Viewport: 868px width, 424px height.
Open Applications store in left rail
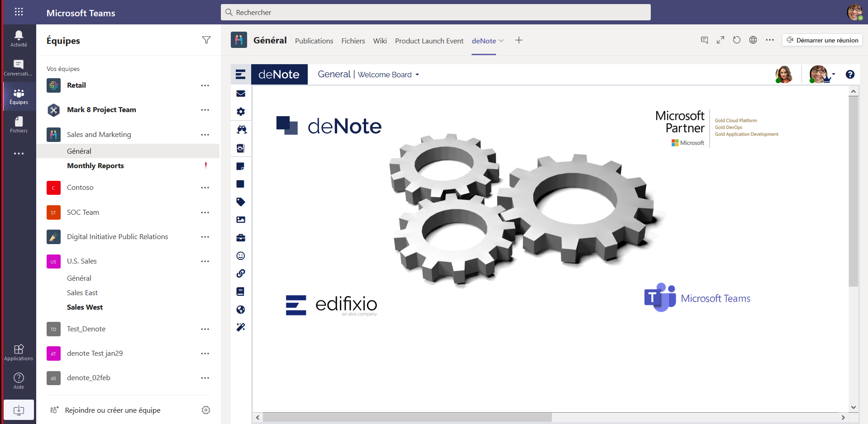[x=19, y=353]
